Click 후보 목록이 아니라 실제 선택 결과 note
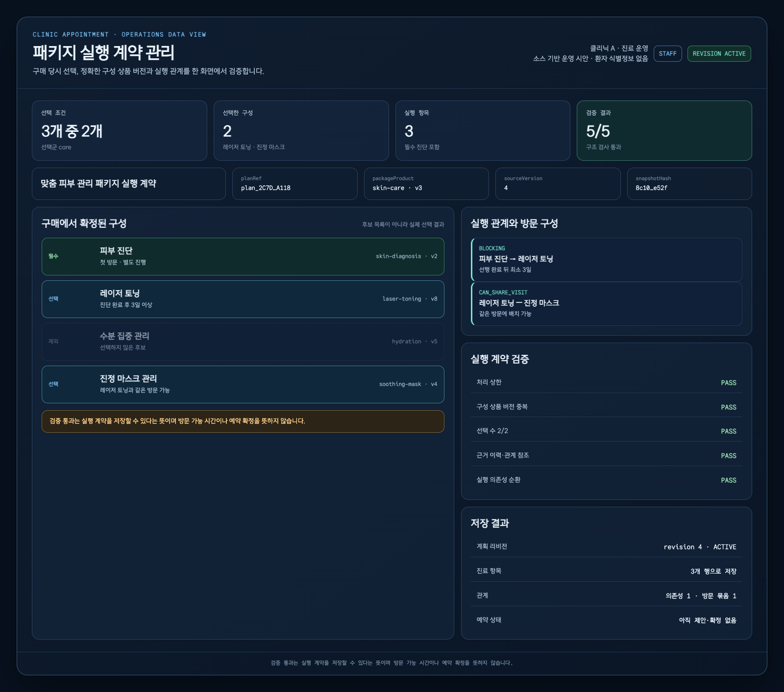Screen dimensions: 784x692 403,224
